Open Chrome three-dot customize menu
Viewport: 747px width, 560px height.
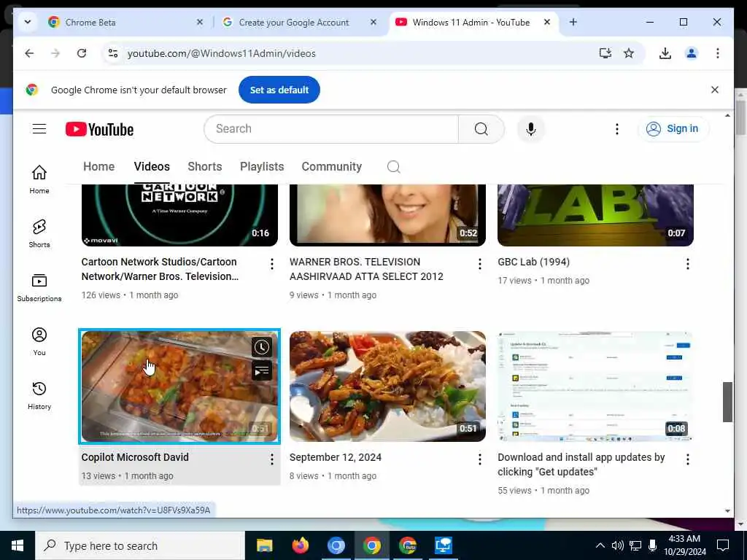pyautogui.click(x=718, y=53)
